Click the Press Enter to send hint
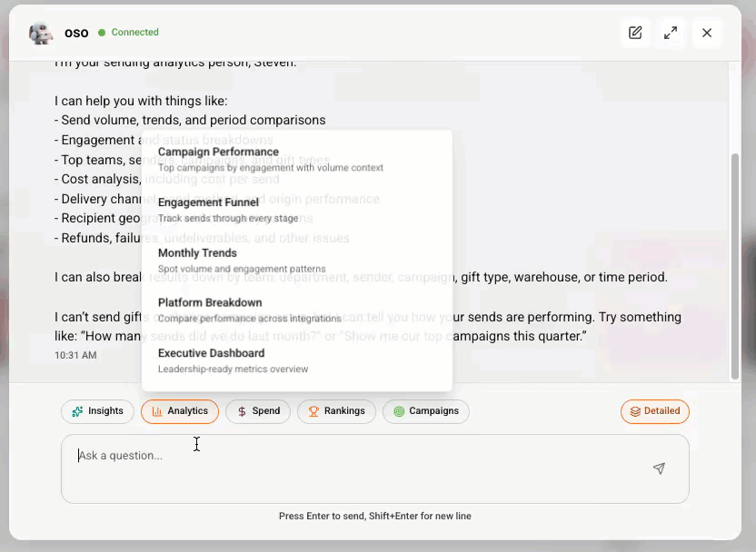 pyautogui.click(x=375, y=516)
